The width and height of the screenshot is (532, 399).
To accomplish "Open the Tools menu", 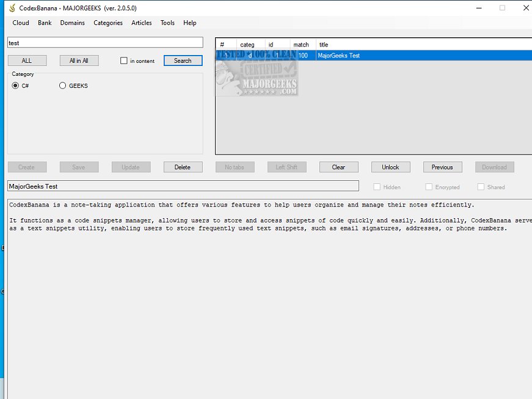I will click(167, 23).
